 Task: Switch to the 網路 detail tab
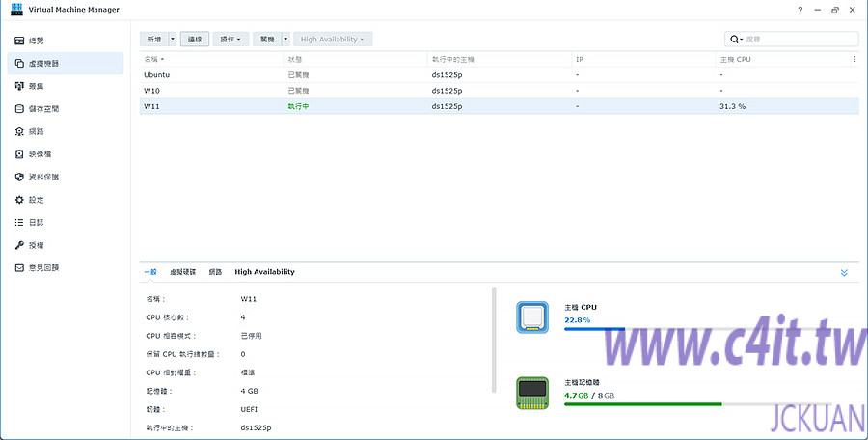click(x=215, y=272)
